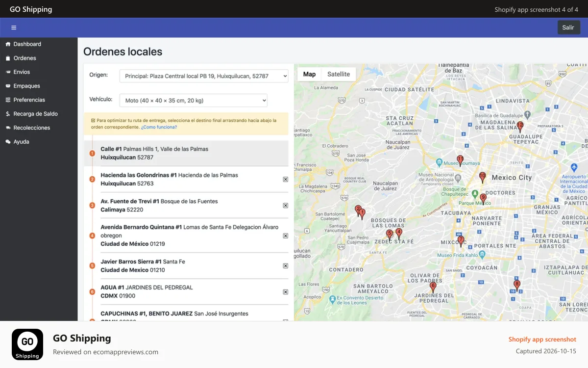The width and height of the screenshot is (588, 368).
Task: Remove the Hacienda las Golondrinas #1 order
Action: 286,180
